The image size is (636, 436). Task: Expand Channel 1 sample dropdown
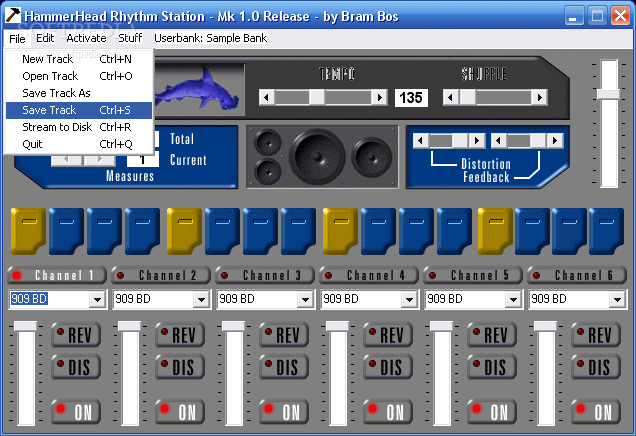97,300
